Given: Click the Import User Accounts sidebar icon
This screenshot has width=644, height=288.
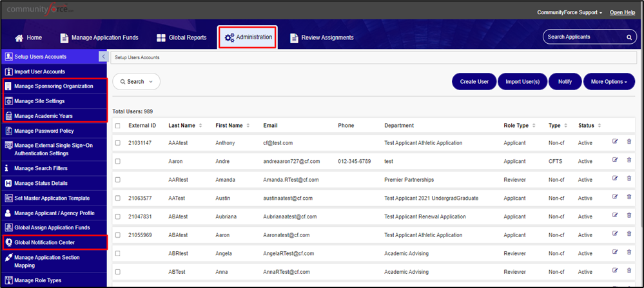Looking at the screenshot, I should coord(8,72).
